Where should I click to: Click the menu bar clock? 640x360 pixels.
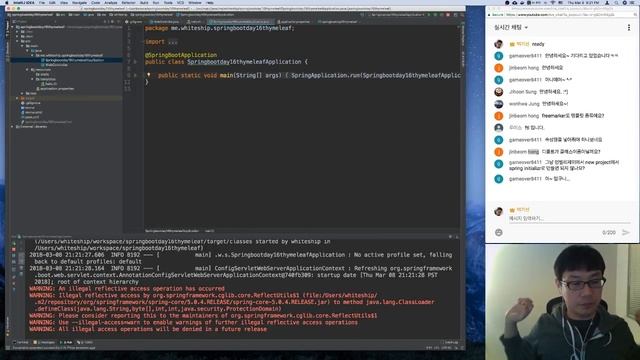click(x=582, y=3)
